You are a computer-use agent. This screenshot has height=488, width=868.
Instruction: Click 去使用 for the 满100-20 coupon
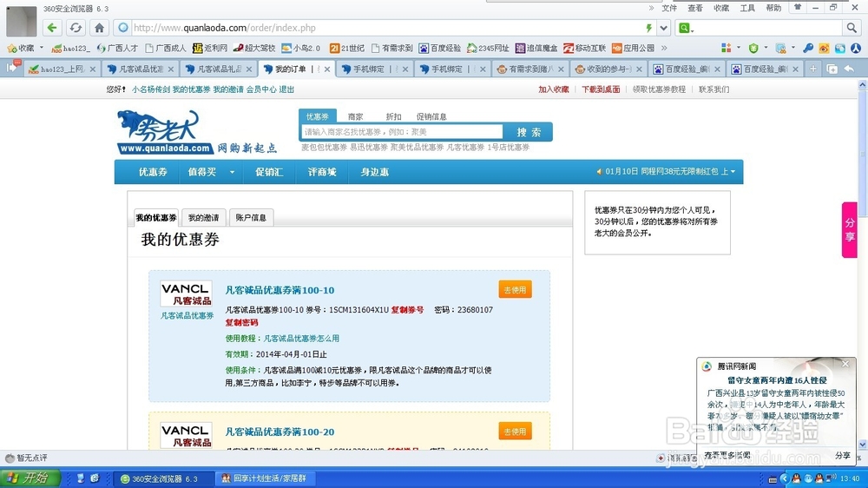point(515,432)
